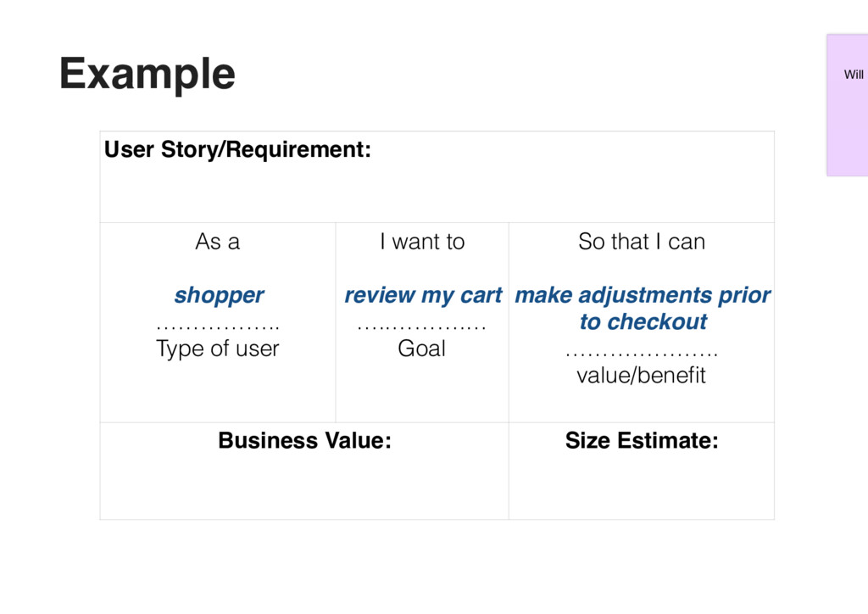Screen dimensions: 868x614
Task: Click the "Type of user" label
Action: [217, 349]
